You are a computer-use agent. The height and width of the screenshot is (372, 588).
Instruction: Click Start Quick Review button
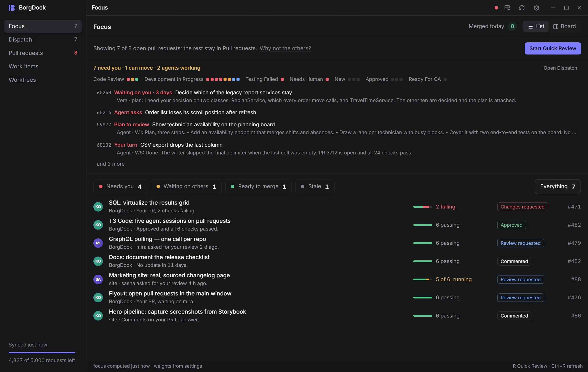553,48
